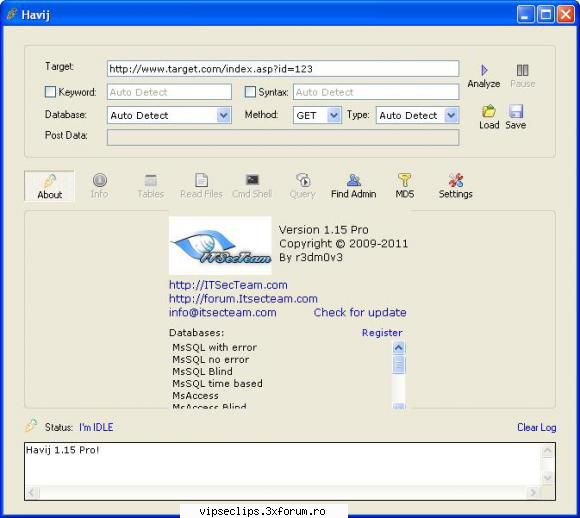Click the log box scroll up arrow
The width and height of the screenshot is (580, 518).
coord(547,451)
